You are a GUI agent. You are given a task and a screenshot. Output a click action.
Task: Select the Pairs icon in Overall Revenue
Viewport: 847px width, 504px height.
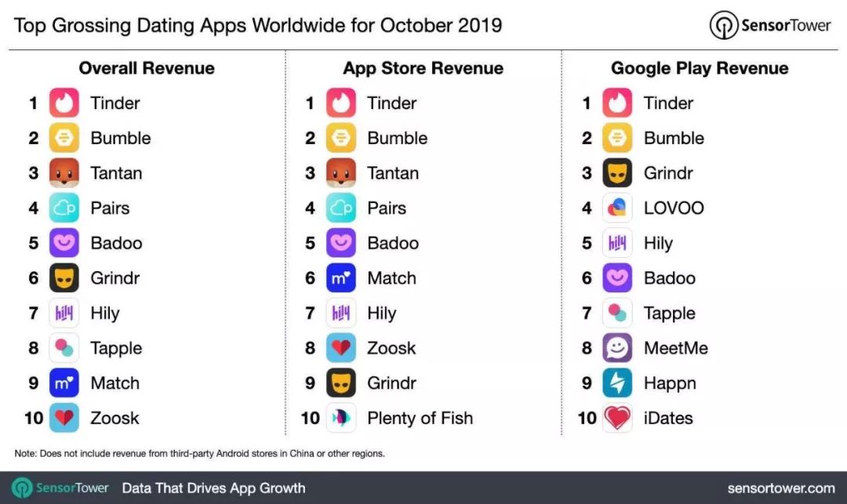tap(64, 208)
